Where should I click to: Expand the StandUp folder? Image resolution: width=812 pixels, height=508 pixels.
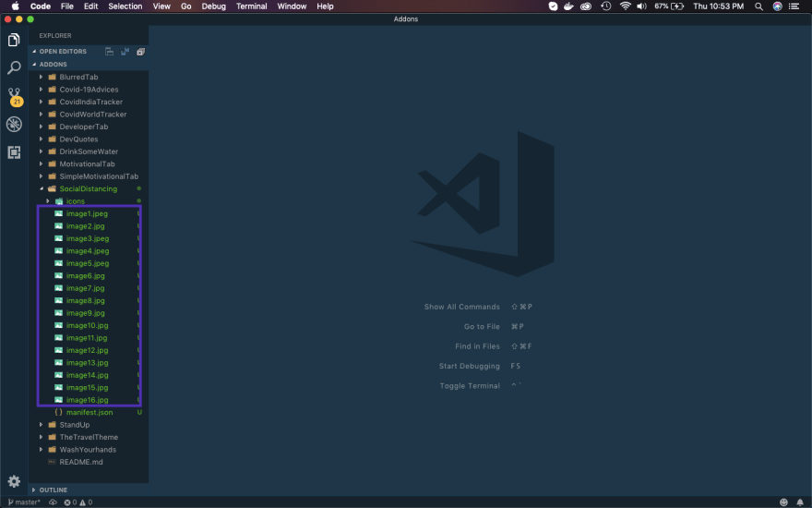pyautogui.click(x=41, y=425)
